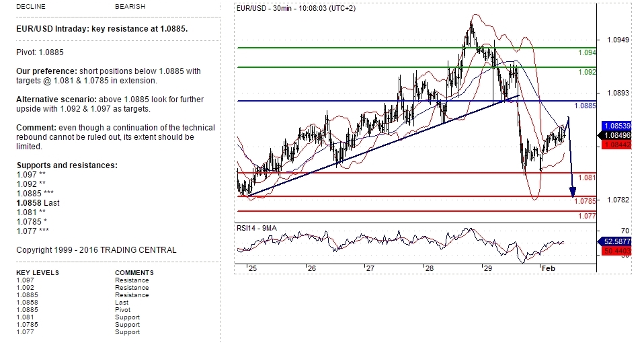Click key level 1.092 in table
The width and height of the screenshot is (644, 353).
click(25, 288)
